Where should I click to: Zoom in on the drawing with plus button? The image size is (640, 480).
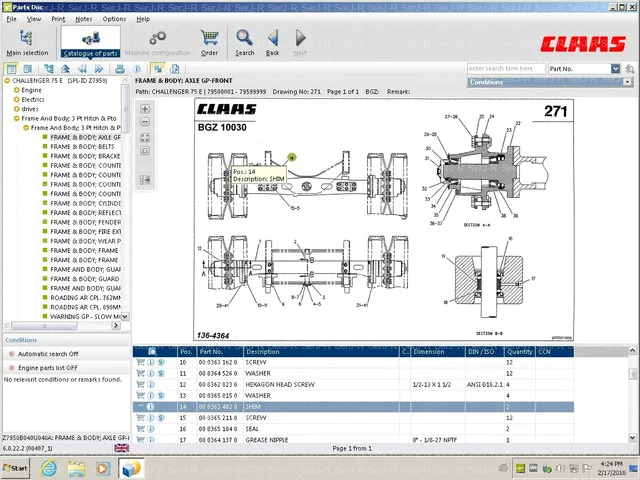coord(145,109)
